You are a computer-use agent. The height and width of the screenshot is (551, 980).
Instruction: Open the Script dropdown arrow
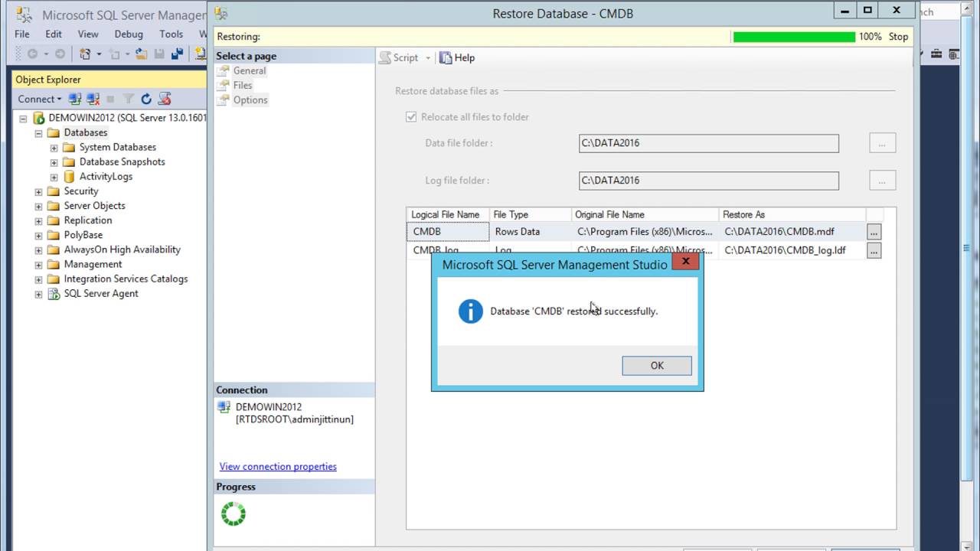428,58
